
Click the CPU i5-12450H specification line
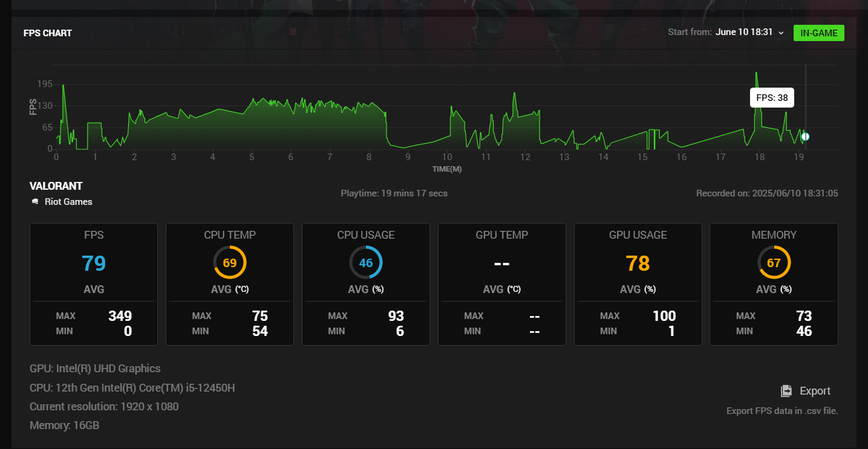click(x=132, y=387)
